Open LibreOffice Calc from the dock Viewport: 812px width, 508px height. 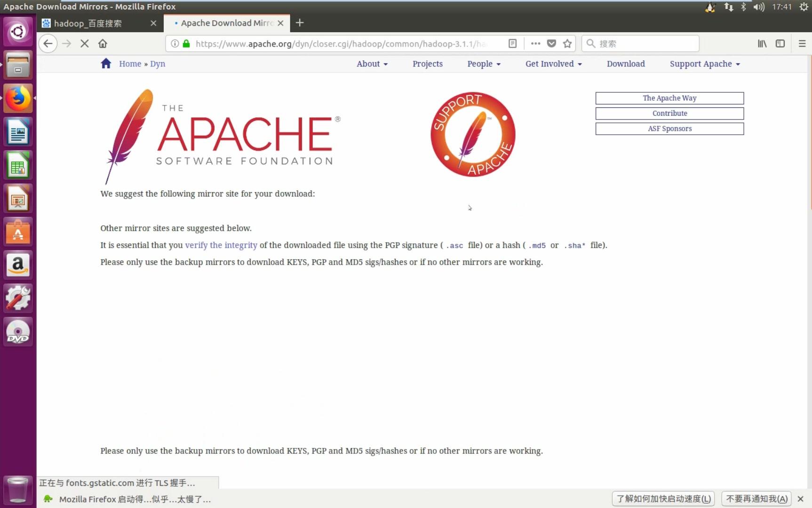[18, 165]
